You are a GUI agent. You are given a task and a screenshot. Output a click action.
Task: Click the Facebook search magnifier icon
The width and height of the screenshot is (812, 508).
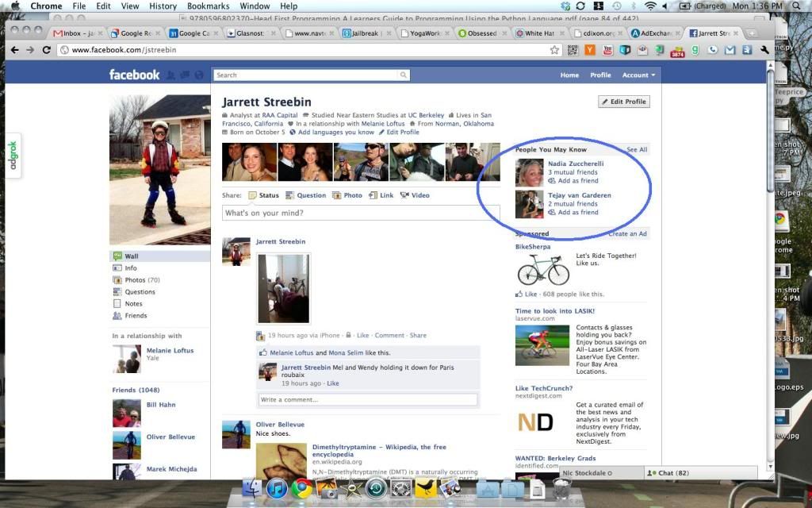pos(403,75)
